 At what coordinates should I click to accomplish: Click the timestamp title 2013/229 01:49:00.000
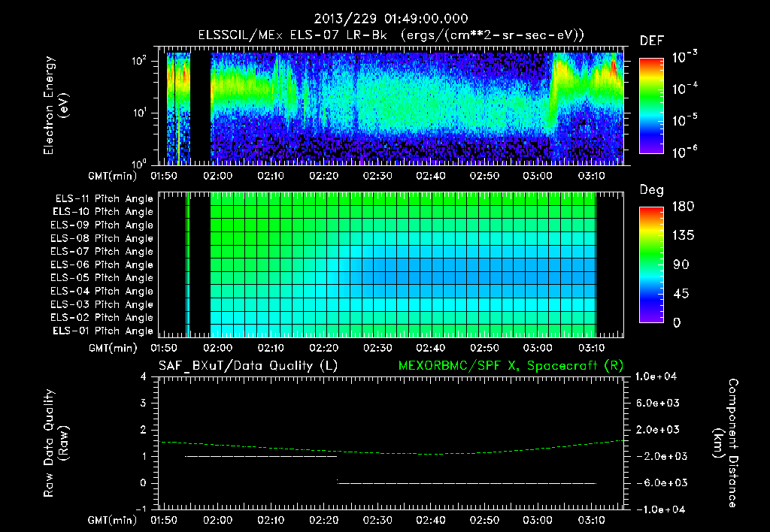[x=391, y=19]
